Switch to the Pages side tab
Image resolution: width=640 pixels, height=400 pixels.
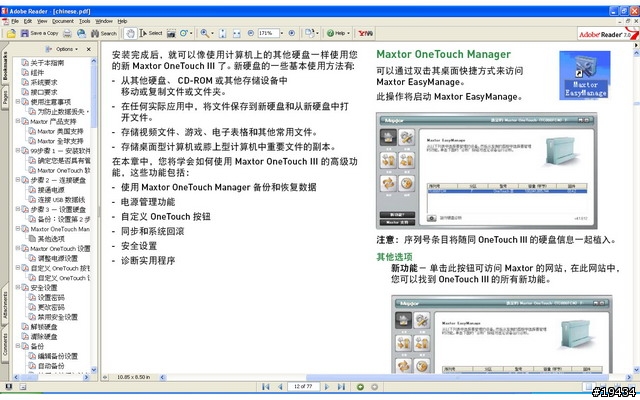(x=5, y=97)
